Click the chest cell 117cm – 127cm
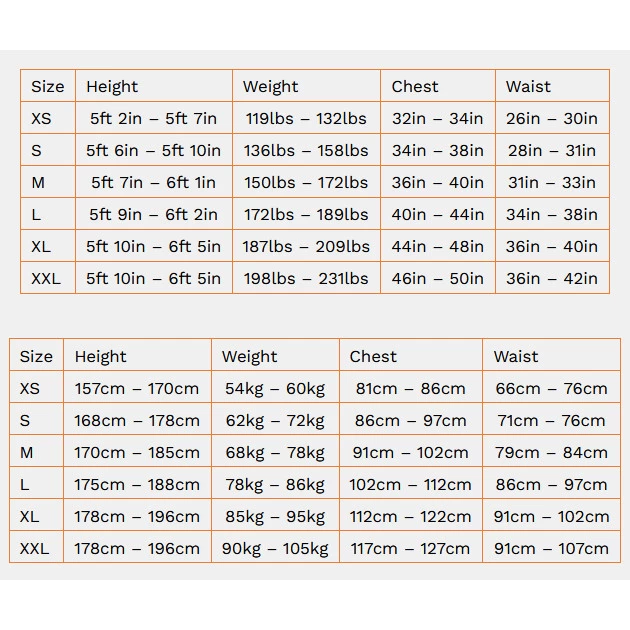The image size is (630, 630). point(410,548)
